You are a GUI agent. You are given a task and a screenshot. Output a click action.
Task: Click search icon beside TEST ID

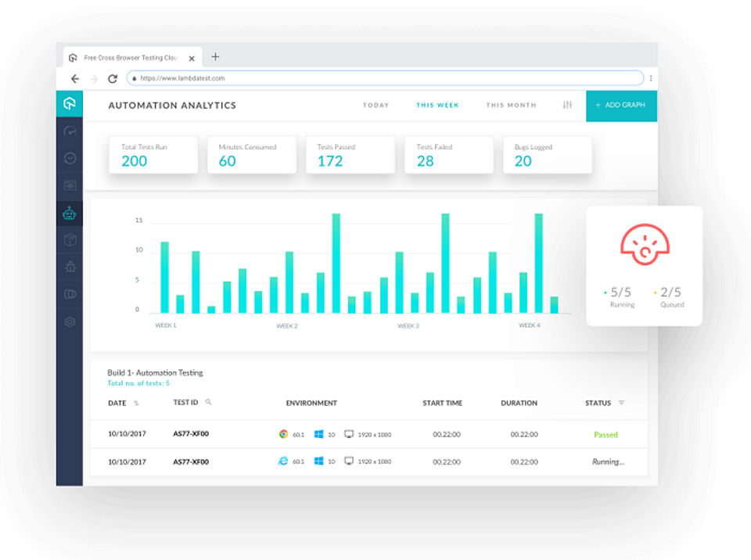click(x=208, y=402)
